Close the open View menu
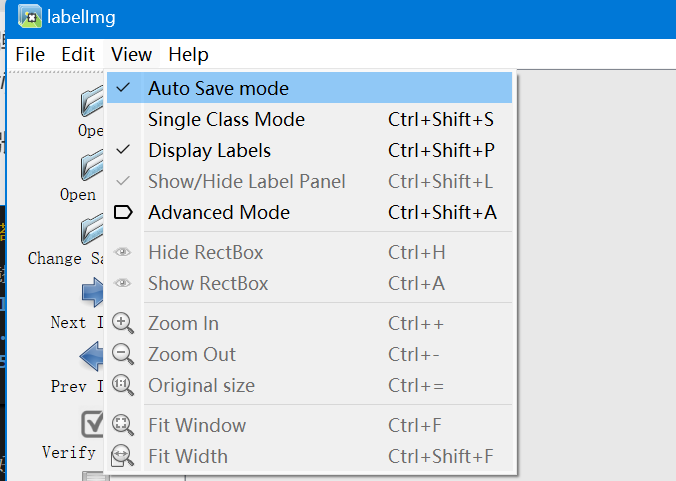The image size is (676, 481). [131, 55]
